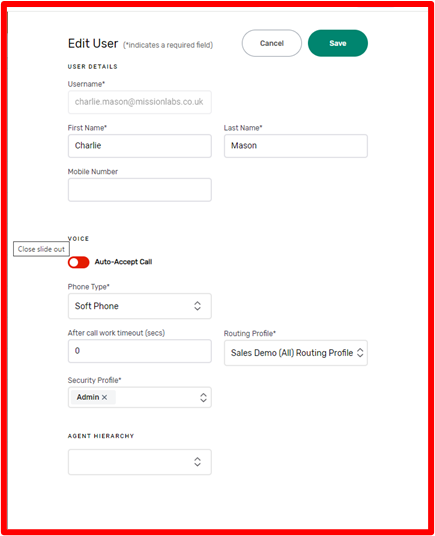The height and width of the screenshot is (536, 435).
Task: Click the Edit User heading
Action: (93, 44)
